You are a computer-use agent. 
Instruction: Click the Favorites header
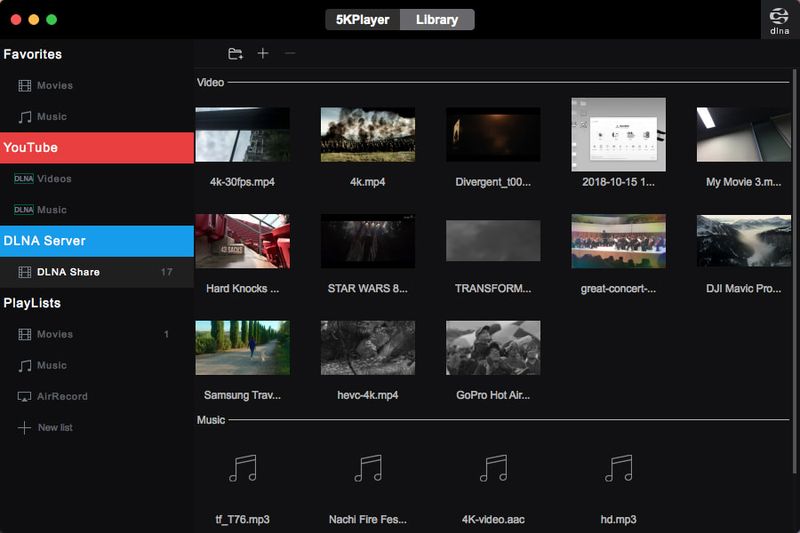(x=33, y=54)
